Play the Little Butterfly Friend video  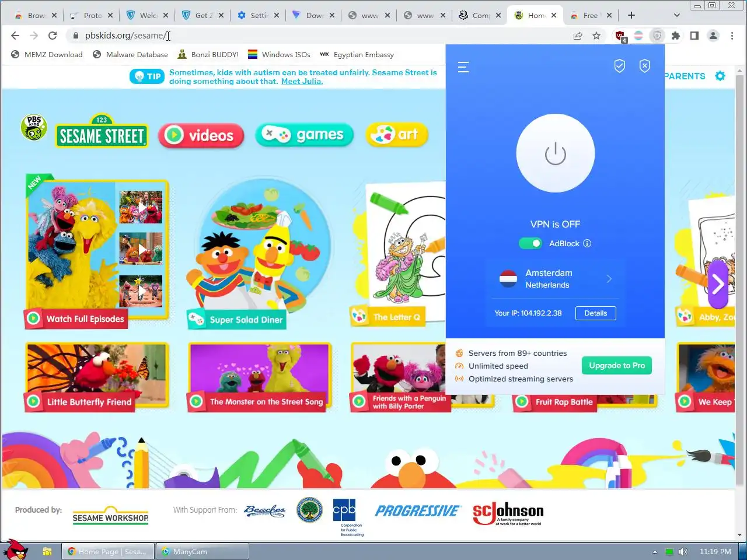tap(96, 377)
